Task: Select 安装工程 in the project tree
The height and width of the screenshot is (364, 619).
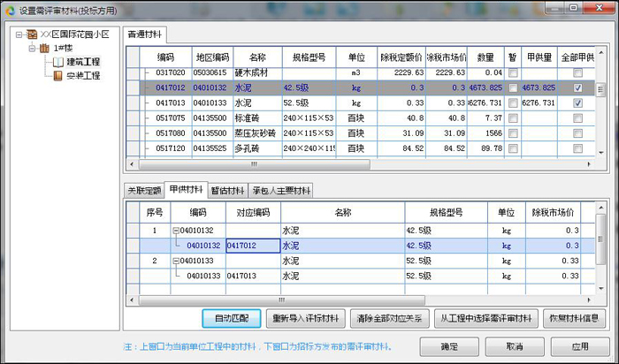Action: pyautogui.click(x=83, y=76)
